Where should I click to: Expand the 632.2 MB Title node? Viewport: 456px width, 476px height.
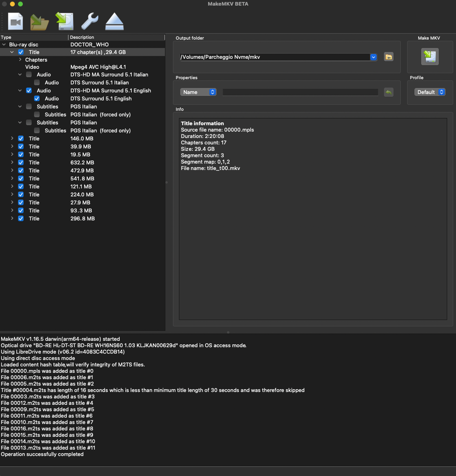coord(12,162)
